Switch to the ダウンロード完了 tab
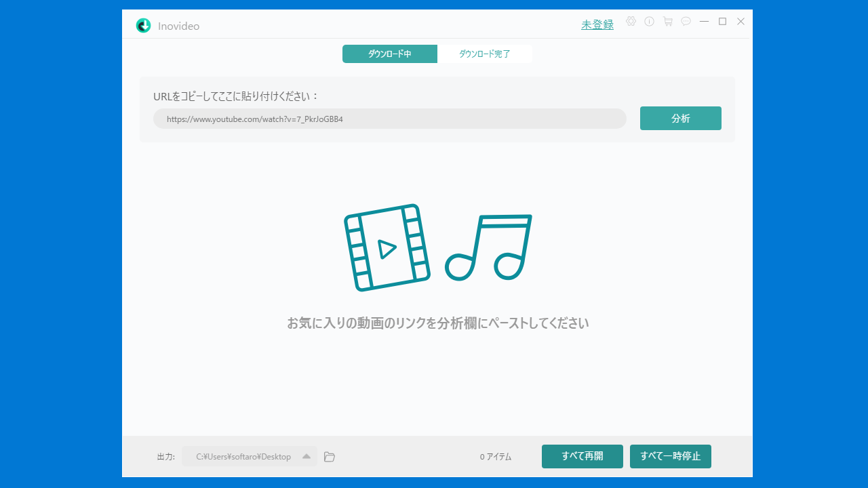 click(485, 54)
